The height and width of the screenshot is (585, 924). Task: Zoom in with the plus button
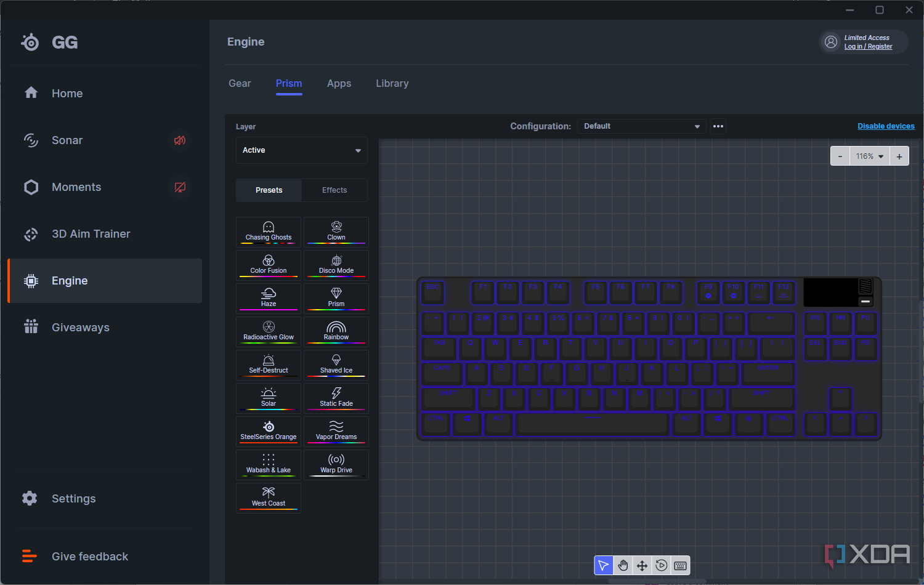(x=899, y=156)
